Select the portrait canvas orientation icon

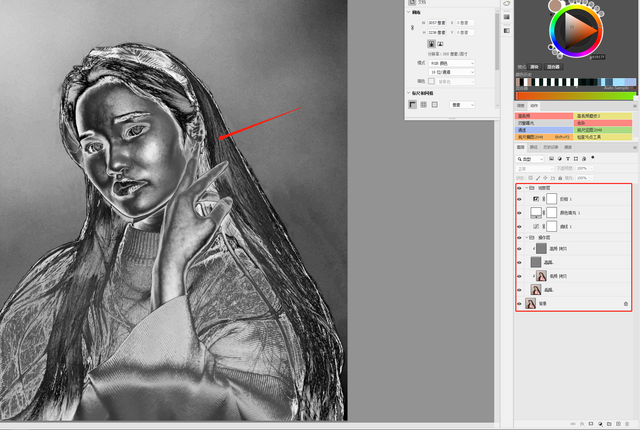(432, 44)
